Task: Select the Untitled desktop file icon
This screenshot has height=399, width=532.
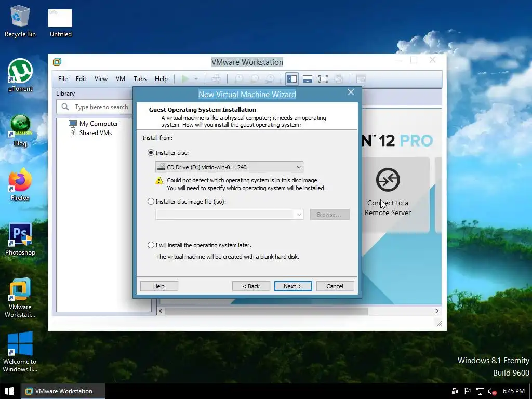Action: (60, 23)
